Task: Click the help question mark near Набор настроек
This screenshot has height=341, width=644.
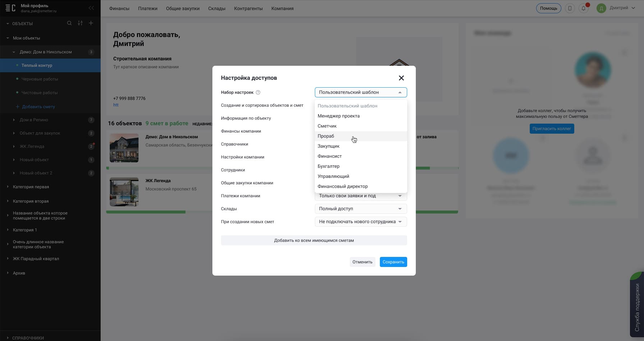Action: (258, 92)
